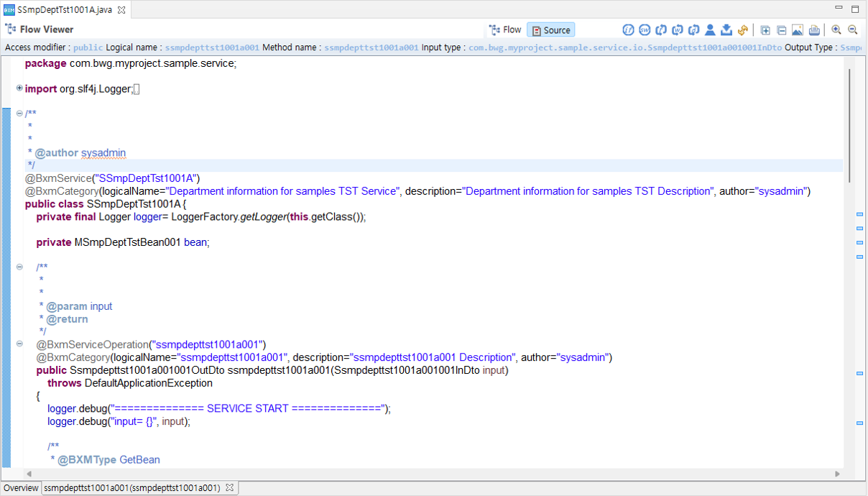Click the expand-all pages icon
The image size is (868, 496).
tap(765, 31)
